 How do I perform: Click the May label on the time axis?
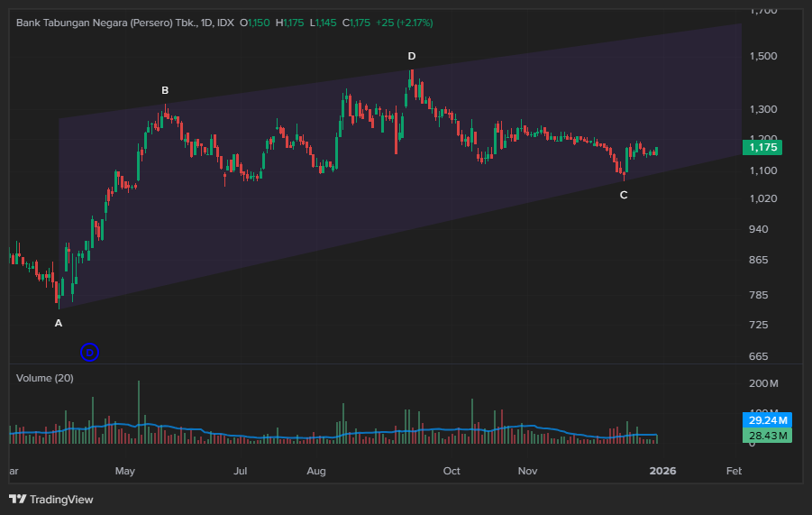tap(125, 471)
